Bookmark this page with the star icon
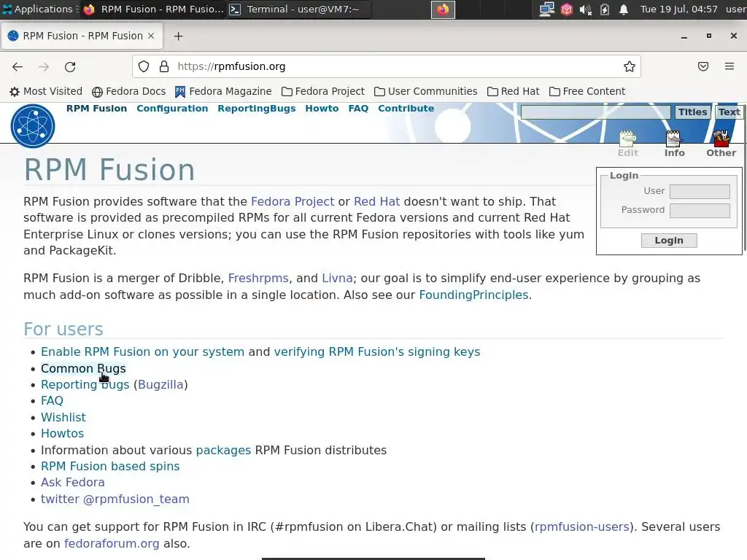The height and width of the screenshot is (560, 747). click(630, 66)
